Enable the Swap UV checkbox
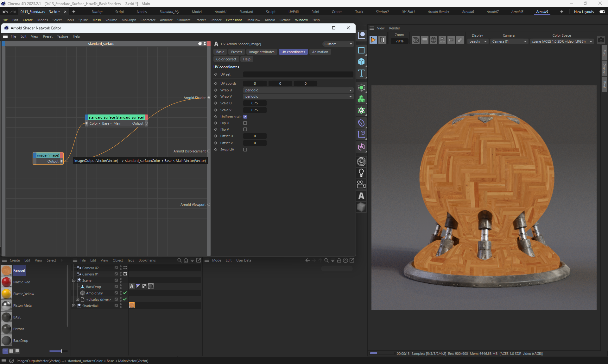The height and width of the screenshot is (364, 608). pyautogui.click(x=245, y=150)
